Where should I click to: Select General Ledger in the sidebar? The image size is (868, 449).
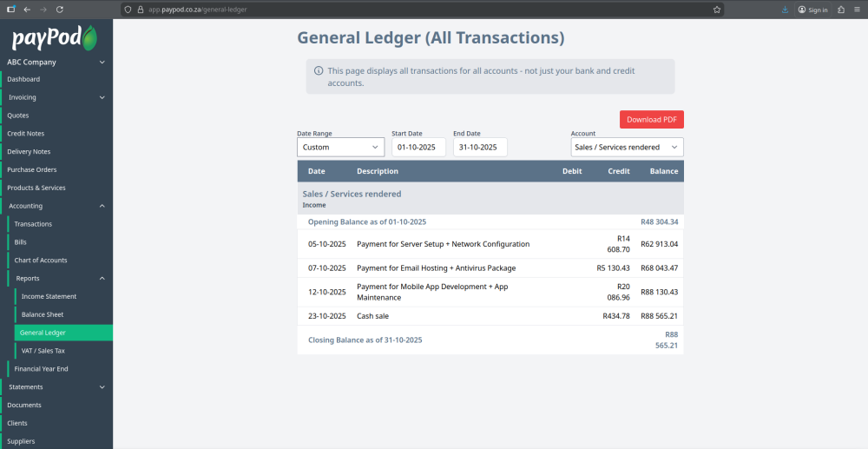point(63,333)
